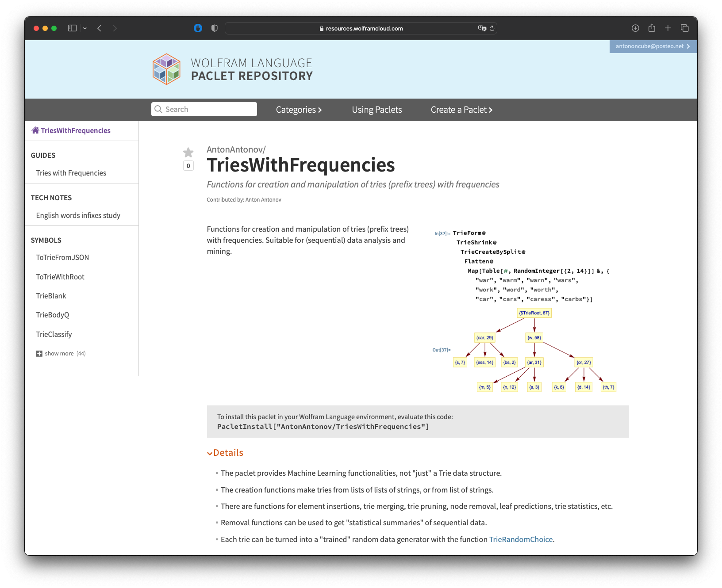
Task: Open Safari downloads icon
Action: 635,28
